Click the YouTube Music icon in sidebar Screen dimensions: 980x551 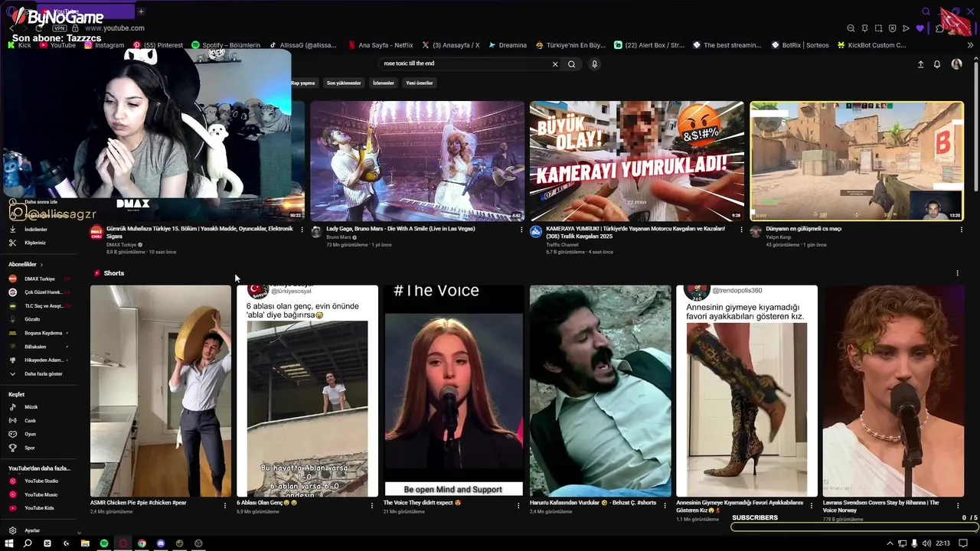(x=12, y=494)
